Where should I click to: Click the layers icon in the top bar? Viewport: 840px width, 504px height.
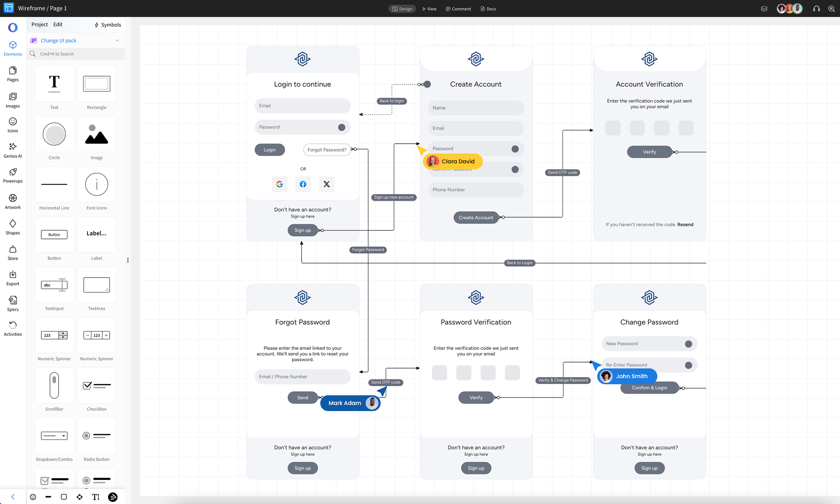click(x=764, y=9)
